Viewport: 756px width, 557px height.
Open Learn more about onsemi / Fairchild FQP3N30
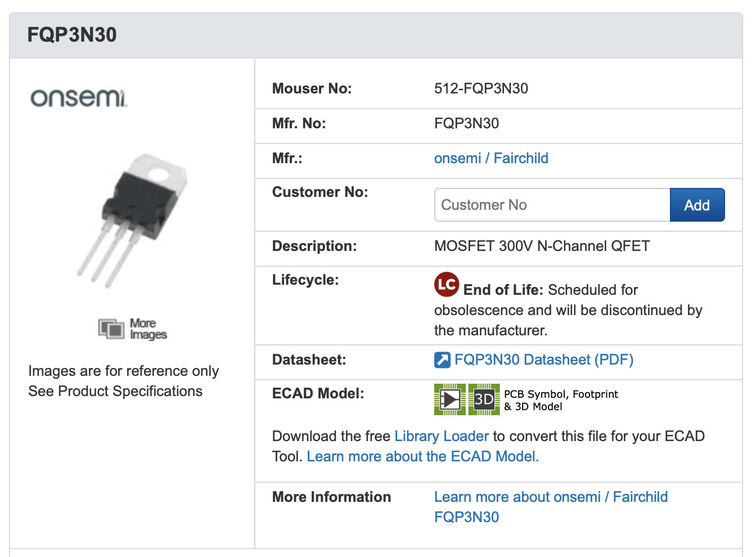coord(551,507)
